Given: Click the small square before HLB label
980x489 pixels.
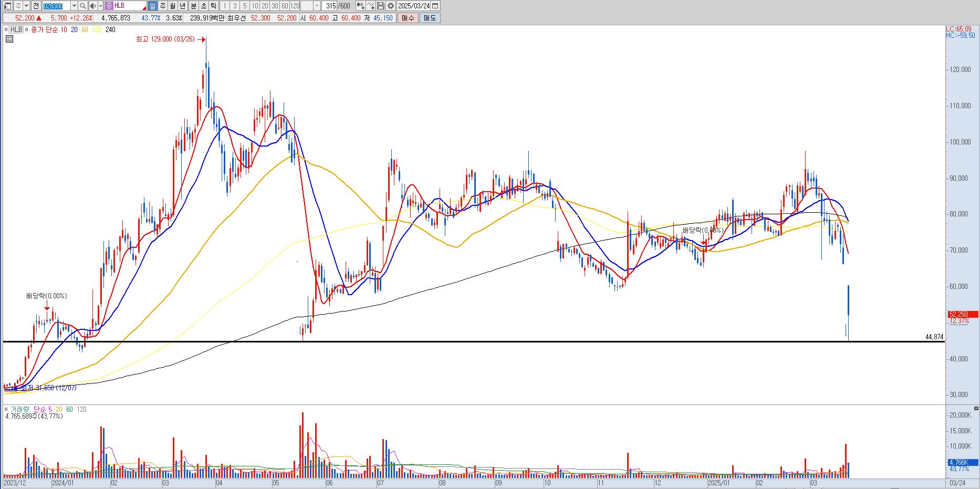Looking at the screenshot, I should (x=6, y=29).
